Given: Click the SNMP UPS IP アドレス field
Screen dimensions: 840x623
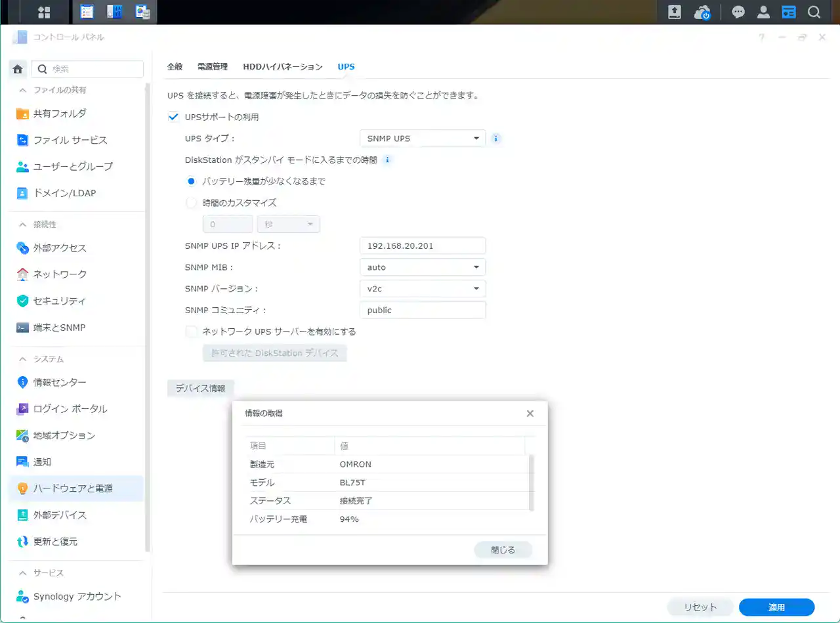Looking at the screenshot, I should click(x=422, y=246).
